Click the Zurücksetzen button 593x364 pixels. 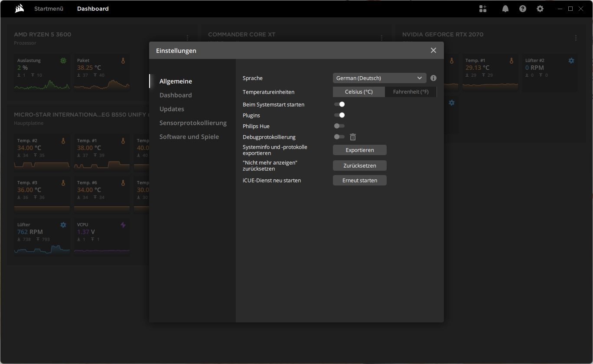(360, 166)
